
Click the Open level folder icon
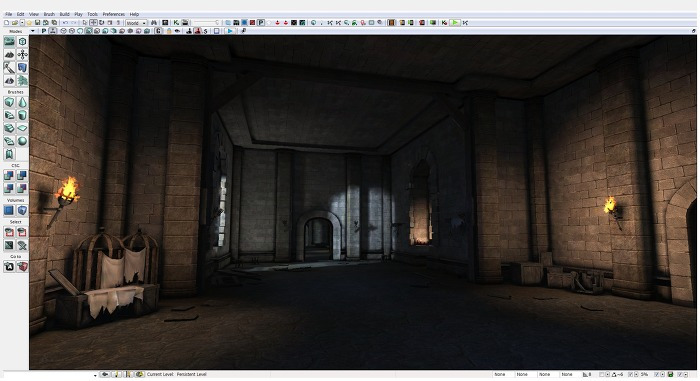coord(15,23)
